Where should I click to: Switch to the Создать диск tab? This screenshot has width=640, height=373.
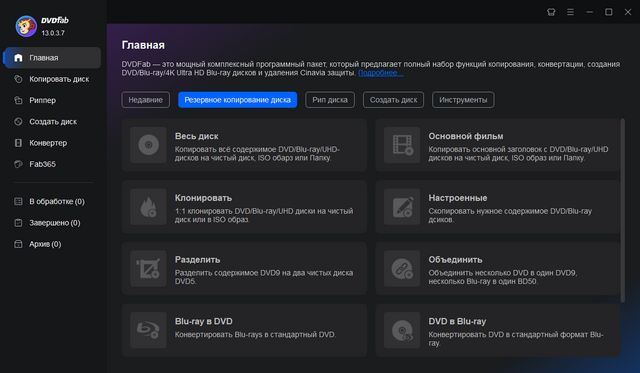coord(393,100)
